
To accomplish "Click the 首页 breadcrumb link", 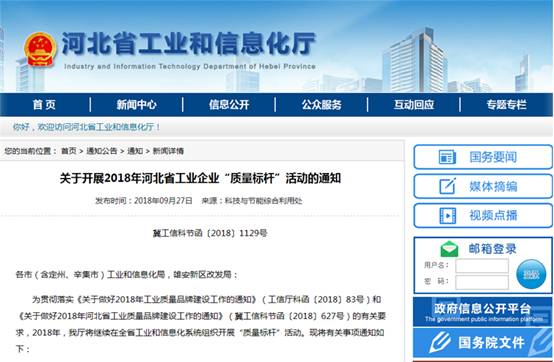I will (x=69, y=151).
